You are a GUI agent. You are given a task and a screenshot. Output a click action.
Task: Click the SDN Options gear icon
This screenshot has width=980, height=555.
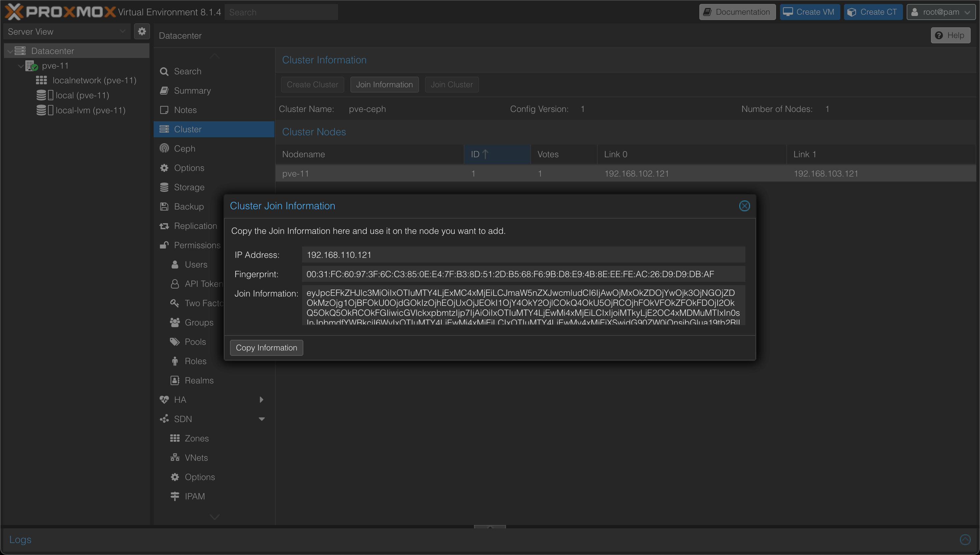175,477
